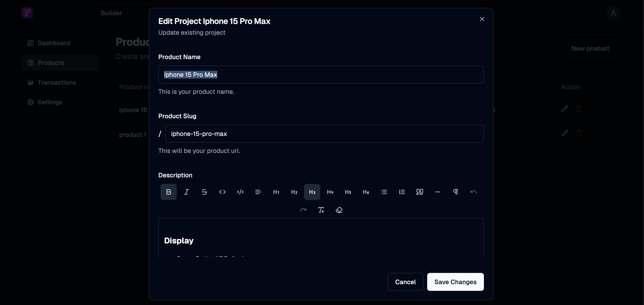Open Products in sidebar
644x305 pixels.
tap(59, 63)
